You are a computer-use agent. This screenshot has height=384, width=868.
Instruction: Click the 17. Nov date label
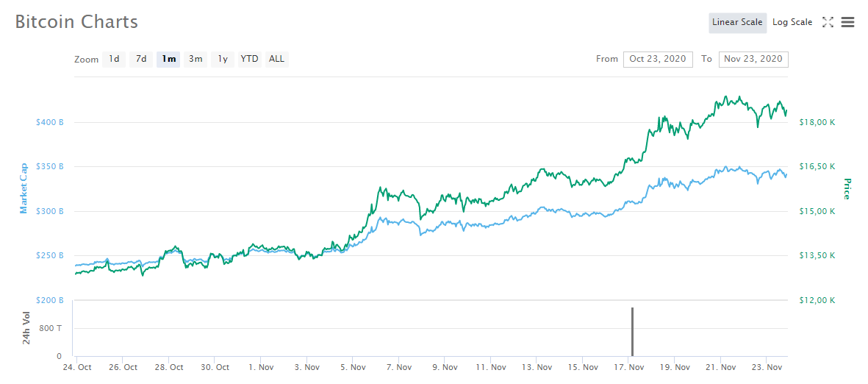[x=628, y=367]
